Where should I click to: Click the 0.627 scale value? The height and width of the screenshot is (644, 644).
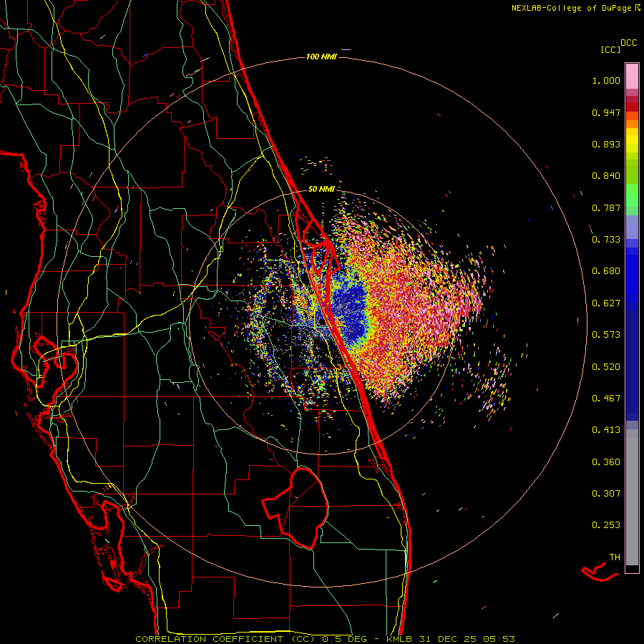click(606, 303)
